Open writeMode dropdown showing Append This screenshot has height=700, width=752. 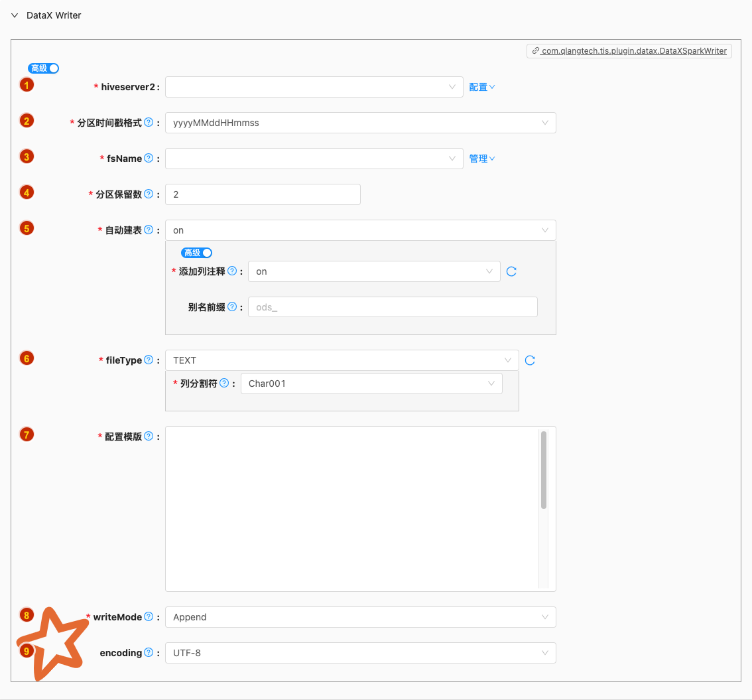coord(361,617)
